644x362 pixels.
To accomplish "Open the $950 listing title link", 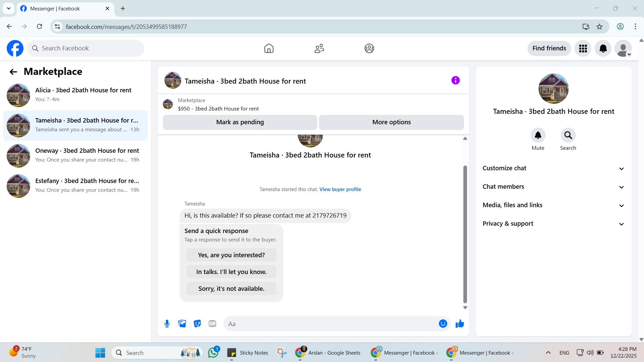I will click(x=218, y=109).
